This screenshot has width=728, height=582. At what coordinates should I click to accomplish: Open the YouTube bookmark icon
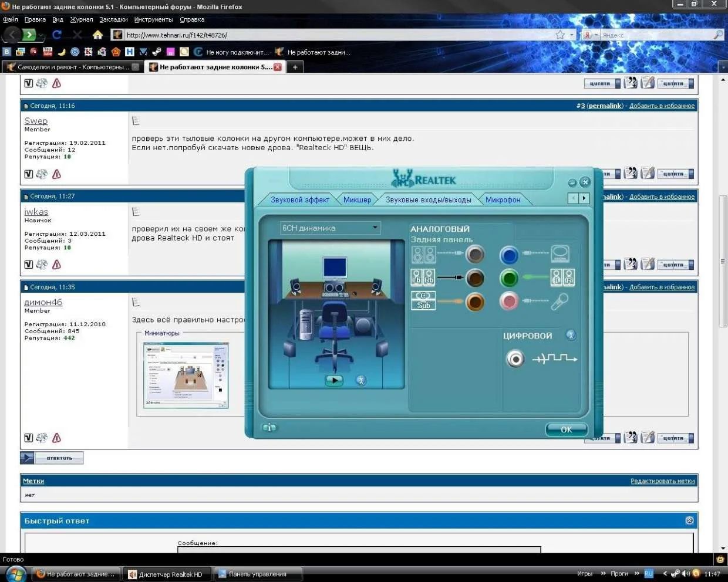coord(48,52)
